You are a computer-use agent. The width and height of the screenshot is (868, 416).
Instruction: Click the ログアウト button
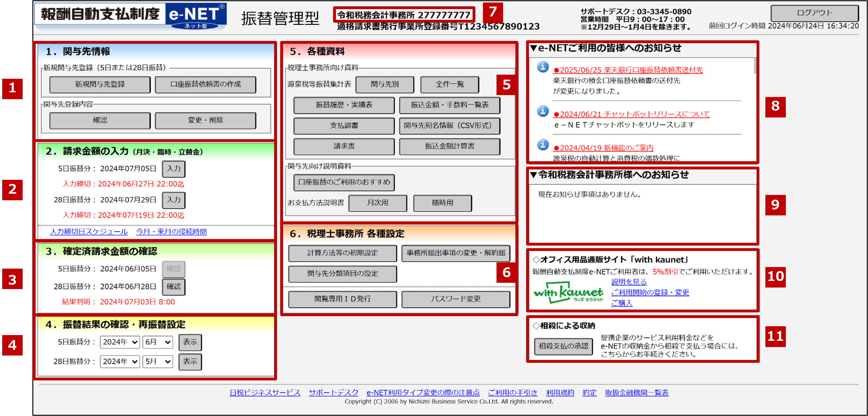814,13
